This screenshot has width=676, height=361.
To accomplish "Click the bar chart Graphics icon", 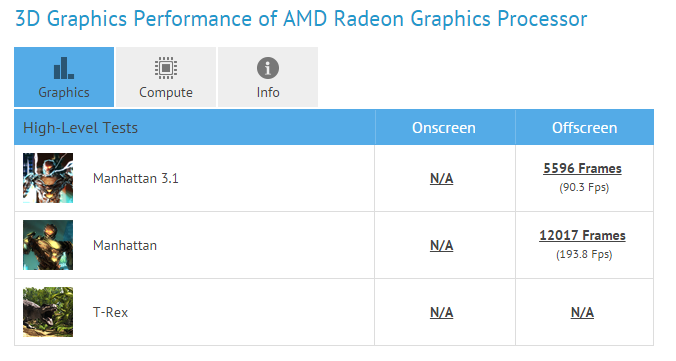I will click(64, 68).
